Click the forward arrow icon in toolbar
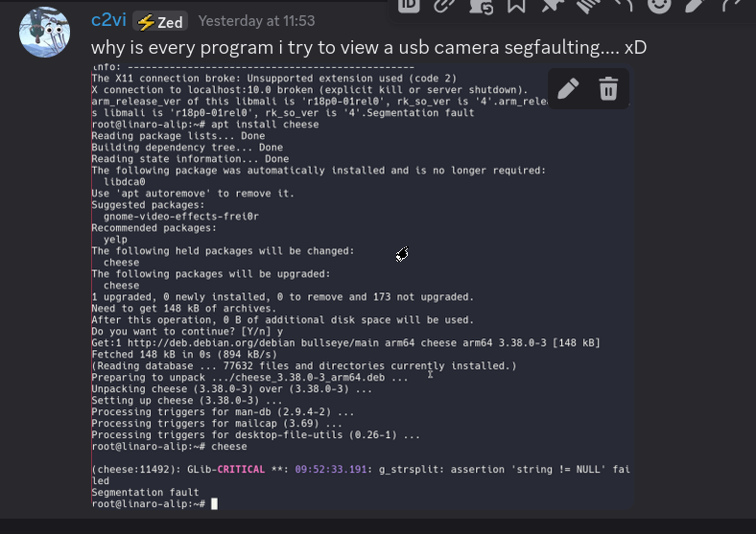Image resolution: width=756 pixels, height=534 pixels. click(731, 7)
